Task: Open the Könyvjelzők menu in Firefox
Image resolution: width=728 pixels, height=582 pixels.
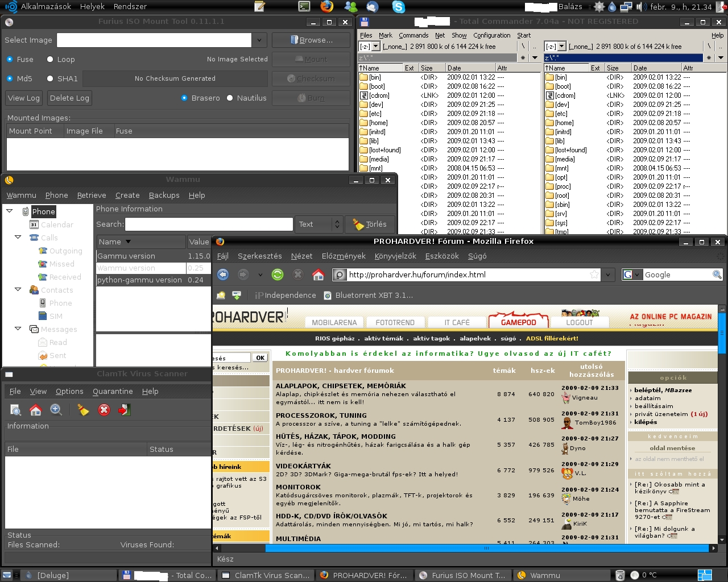Action: point(395,256)
